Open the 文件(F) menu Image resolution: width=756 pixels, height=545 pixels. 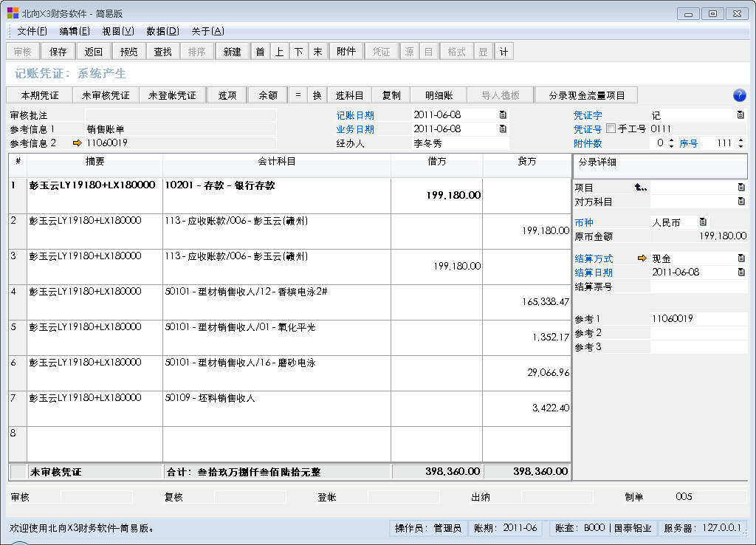click(x=32, y=31)
